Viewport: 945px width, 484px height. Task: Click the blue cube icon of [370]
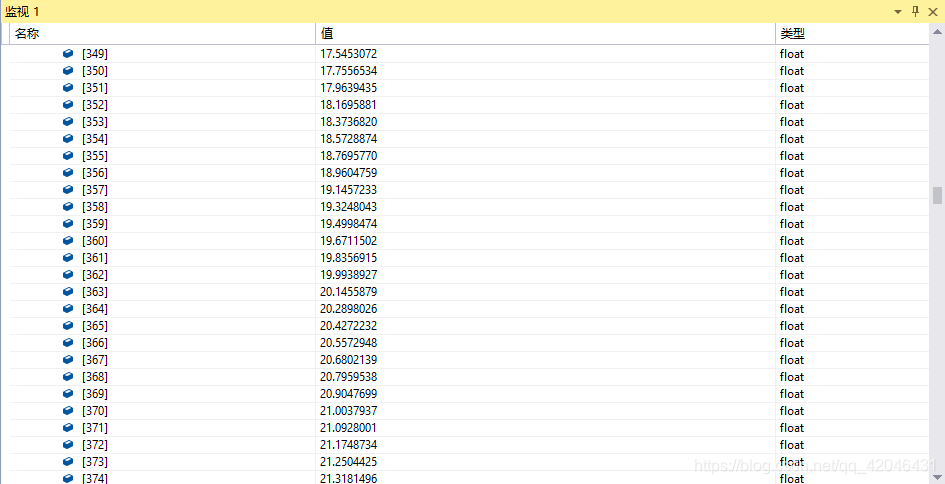(68, 410)
